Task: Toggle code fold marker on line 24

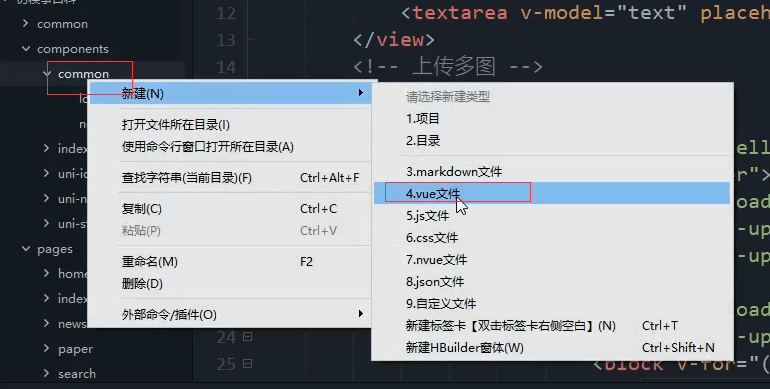Action: pyautogui.click(x=248, y=337)
